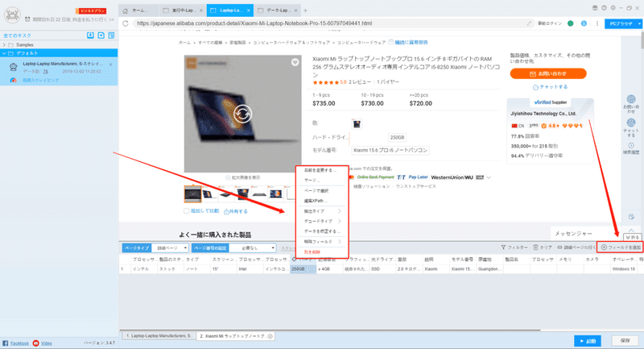644x349 pixels.
Task: Click the 保存 save button
Action: 625,341
